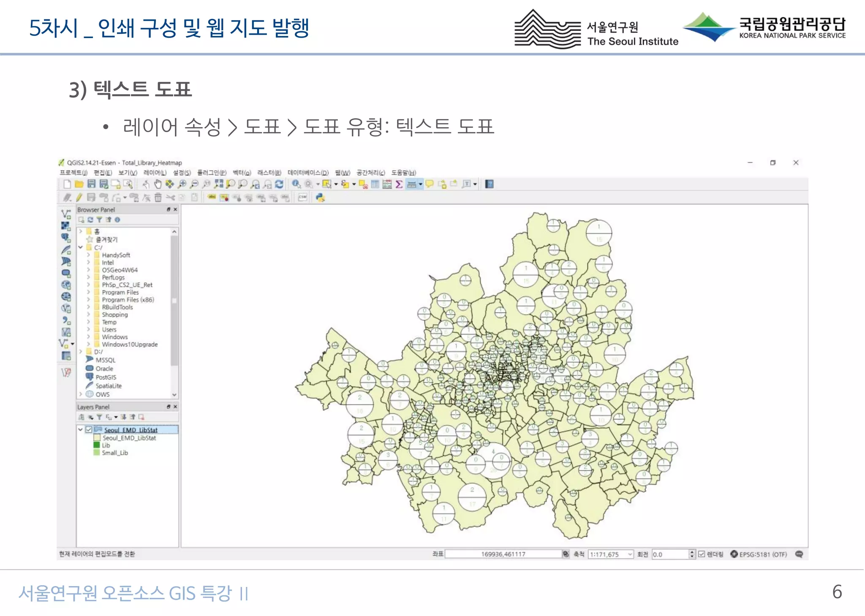Click the messages log icon in status bar
Screen dimensions: 865x616
(799, 554)
